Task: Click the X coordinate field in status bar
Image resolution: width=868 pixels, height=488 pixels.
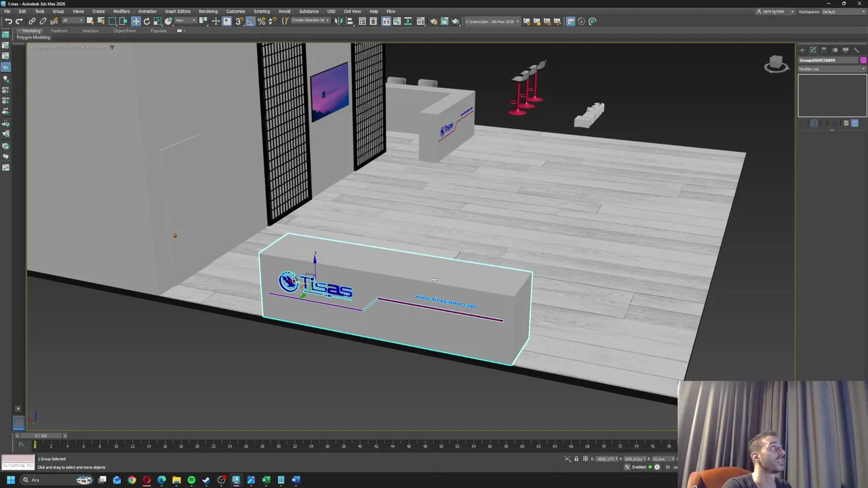Action: pos(607,459)
